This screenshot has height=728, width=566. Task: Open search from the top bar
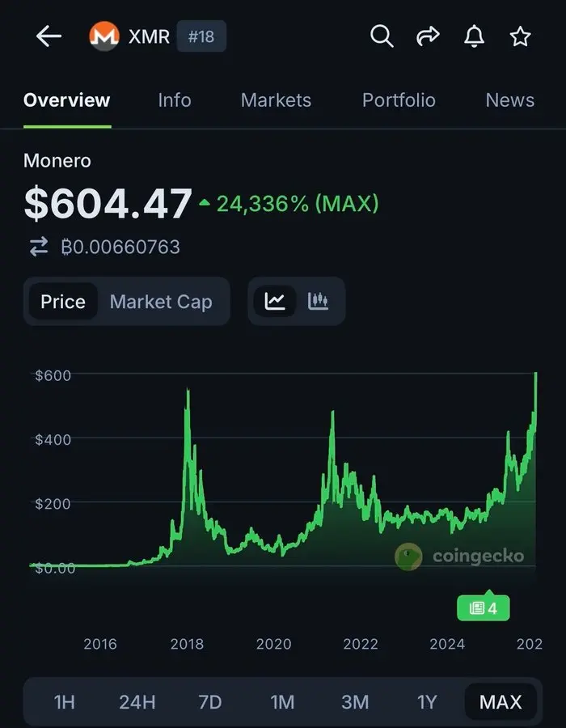(381, 36)
